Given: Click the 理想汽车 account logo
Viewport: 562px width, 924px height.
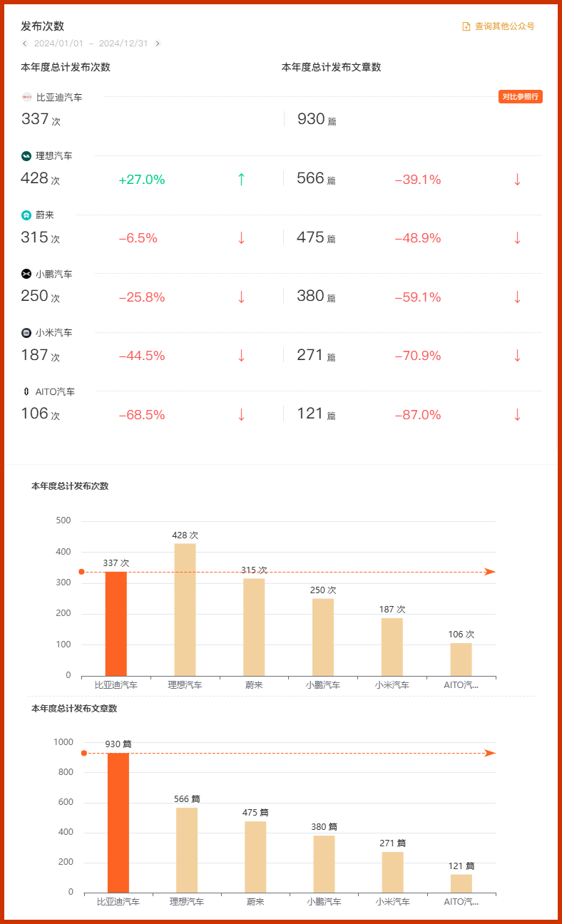Looking at the screenshot, I should 26,155.
